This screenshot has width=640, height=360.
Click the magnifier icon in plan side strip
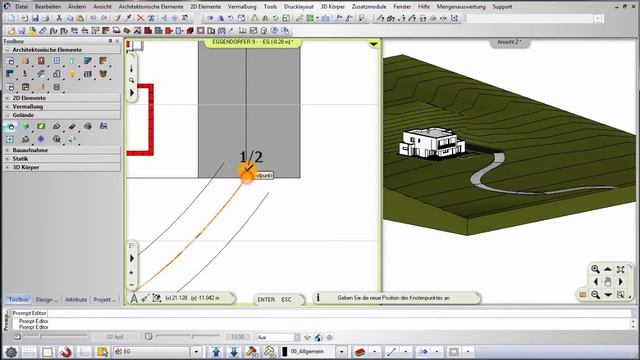(131, 80)
